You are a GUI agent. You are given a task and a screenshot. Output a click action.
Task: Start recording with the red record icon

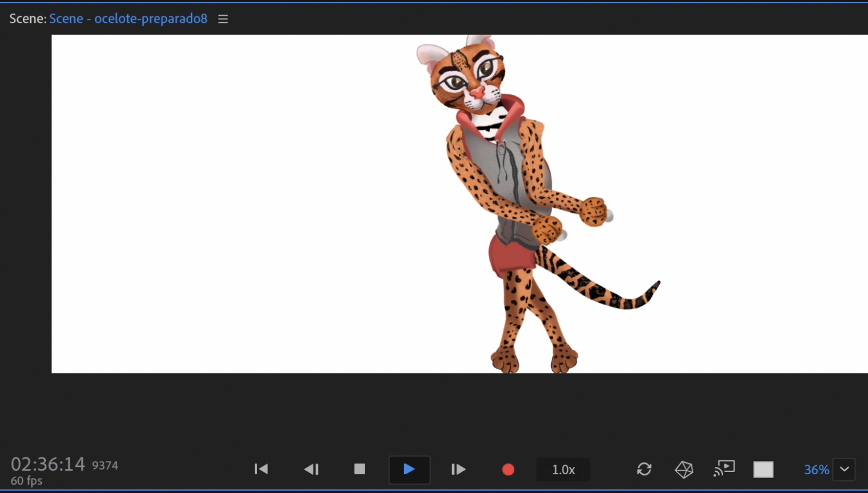pos(508,469)
